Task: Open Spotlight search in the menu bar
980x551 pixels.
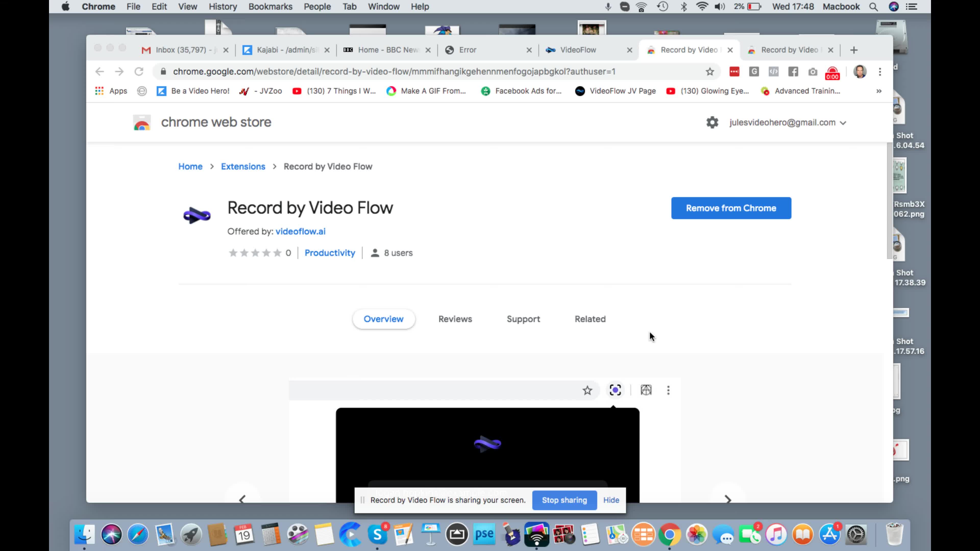Action: coord(874,7)
